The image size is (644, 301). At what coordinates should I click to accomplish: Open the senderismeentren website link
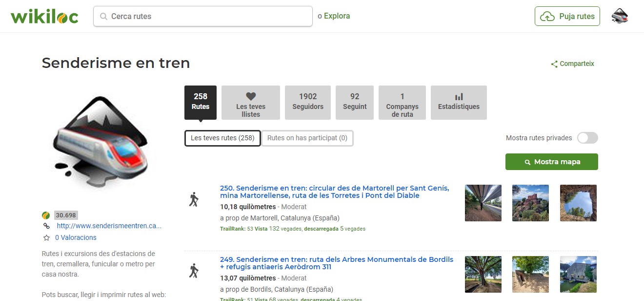[x=109, y=226]
